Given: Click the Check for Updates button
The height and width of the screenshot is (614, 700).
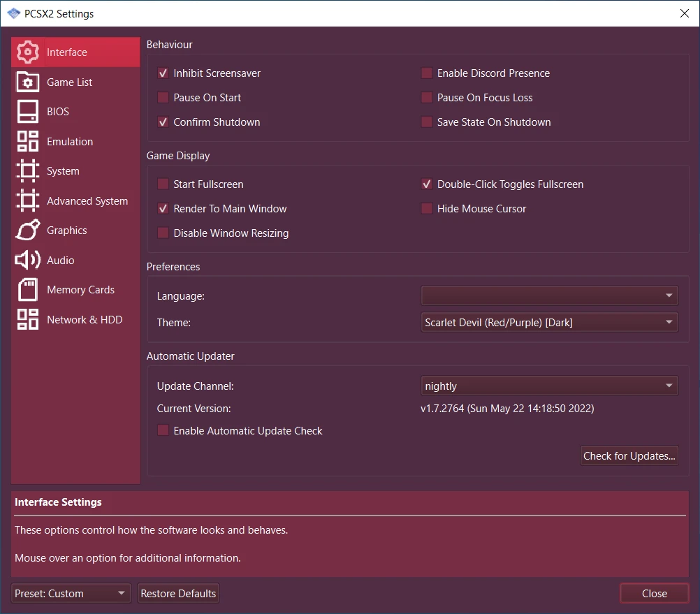Looking at the screenshot, I should (x=629, y=456).
